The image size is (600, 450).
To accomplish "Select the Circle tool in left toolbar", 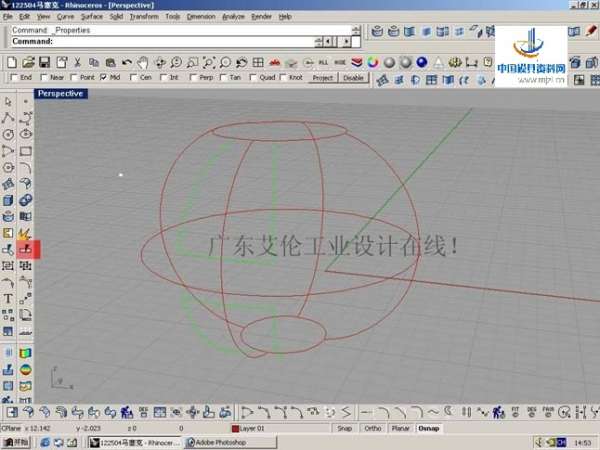I will (x=8, y=134).
